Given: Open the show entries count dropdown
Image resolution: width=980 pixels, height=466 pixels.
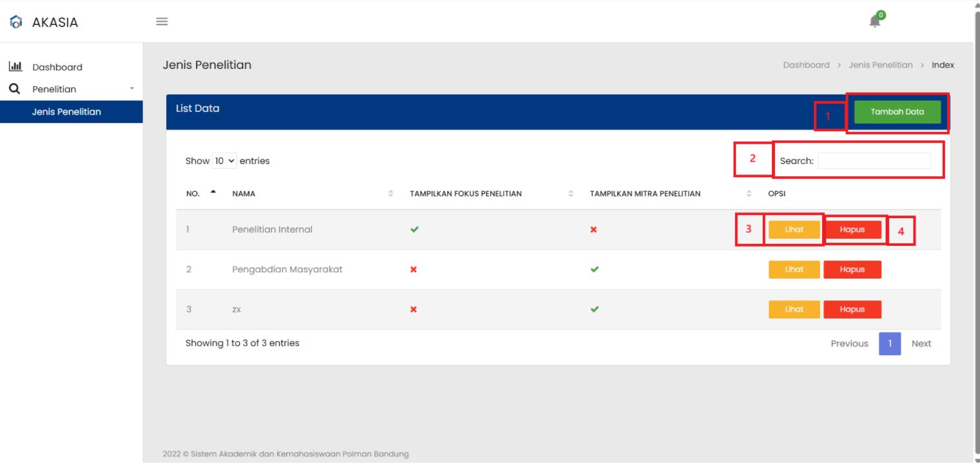Looking at the screenshot, I should [x=224, y=161].
